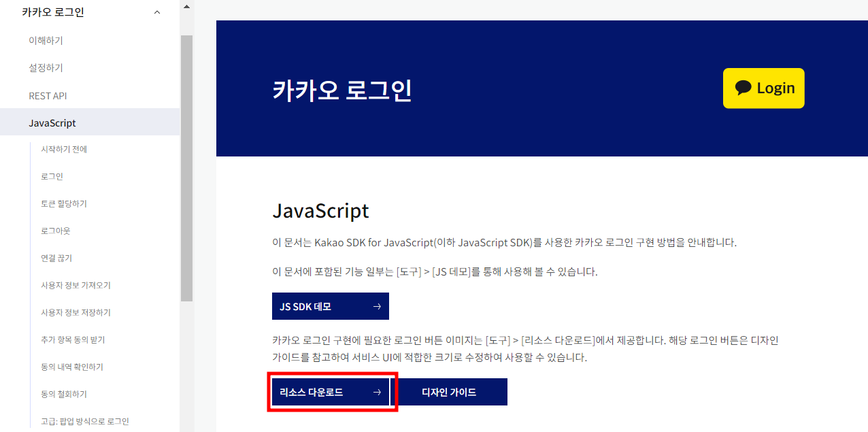
Task: Jump to 고급: 팝업 방식으로 로그인 section
Action: pyautogui.click(x=85, y=421)
